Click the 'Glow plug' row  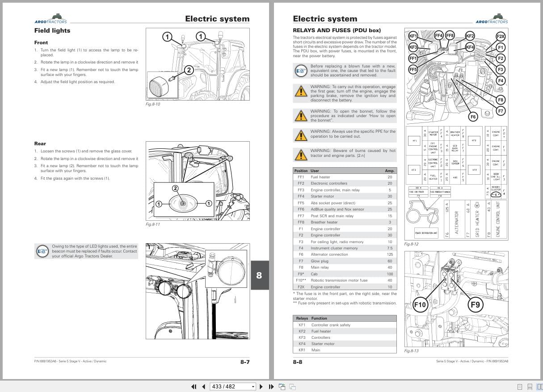(345, 261)
